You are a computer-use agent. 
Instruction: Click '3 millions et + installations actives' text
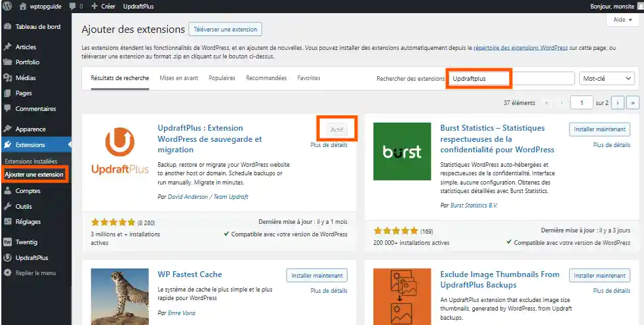coord(125,238)
